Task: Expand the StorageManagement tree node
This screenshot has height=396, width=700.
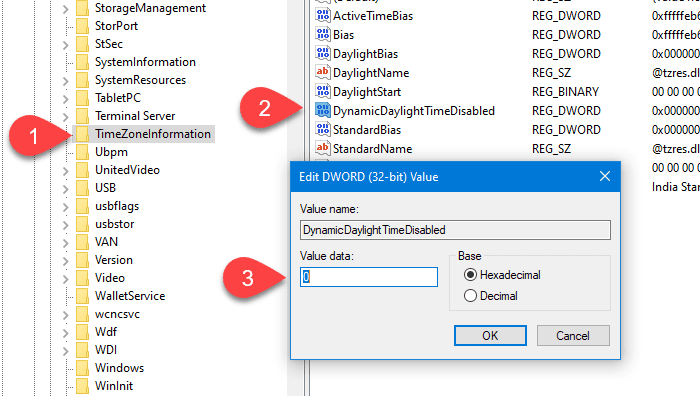Action: click(66, 8)
